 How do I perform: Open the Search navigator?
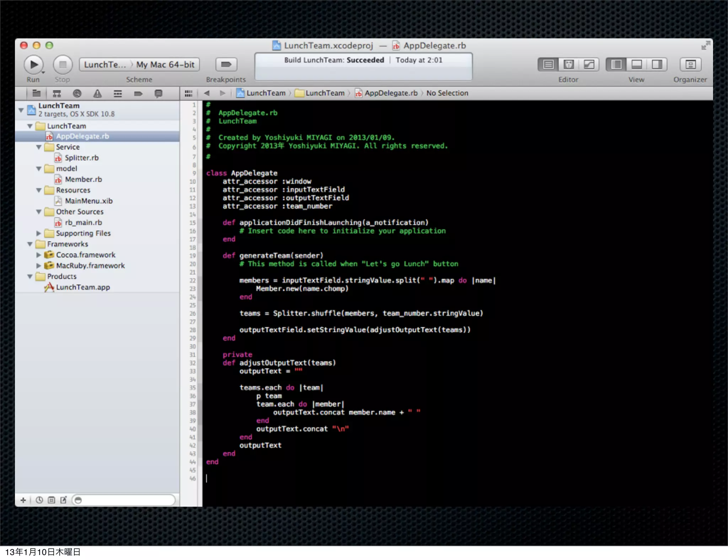pos(77,93)
